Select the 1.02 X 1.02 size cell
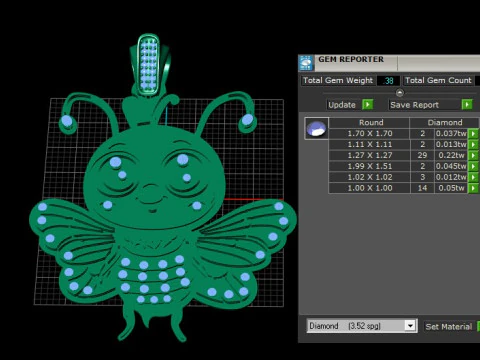 [x=370, y=177]
